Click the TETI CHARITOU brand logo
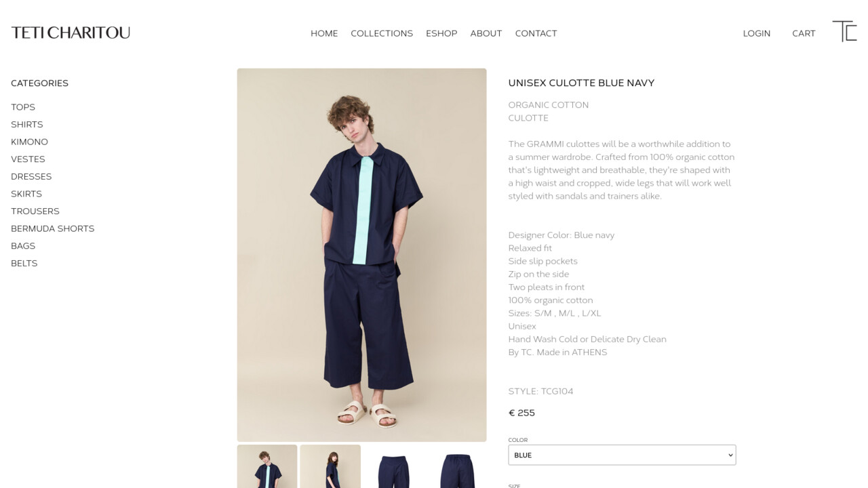Screen dimensions: 868x488 (x=71, y=33)
